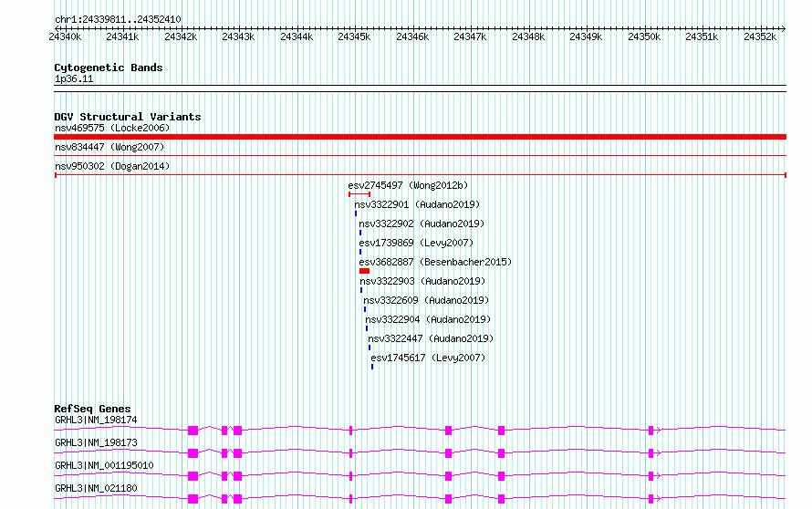Select the 1p36.11 cytoband label
The width and height of the screenshot is (812, 509).
tap(74, 78)
